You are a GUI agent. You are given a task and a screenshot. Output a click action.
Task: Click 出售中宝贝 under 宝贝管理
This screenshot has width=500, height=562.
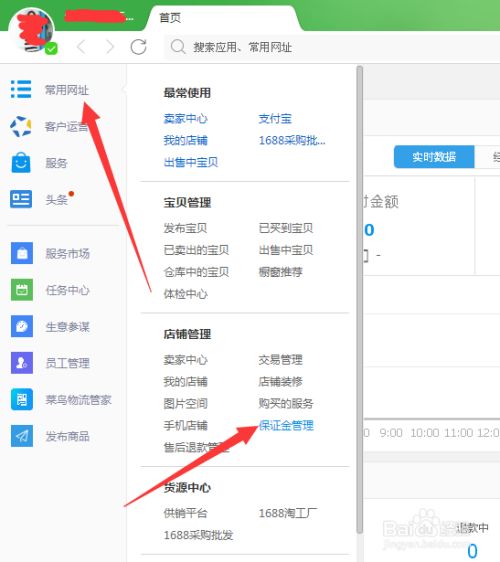pos(286,250)
